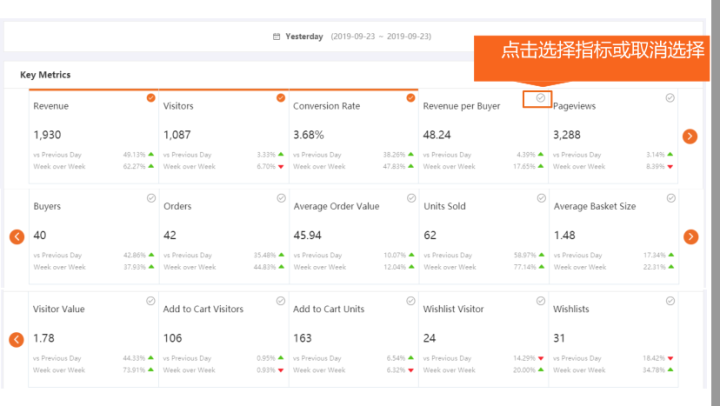Deselect the Revenue metric checkmark
The height and width of the screenshot is (406, 720).
[x=151, y=98]
